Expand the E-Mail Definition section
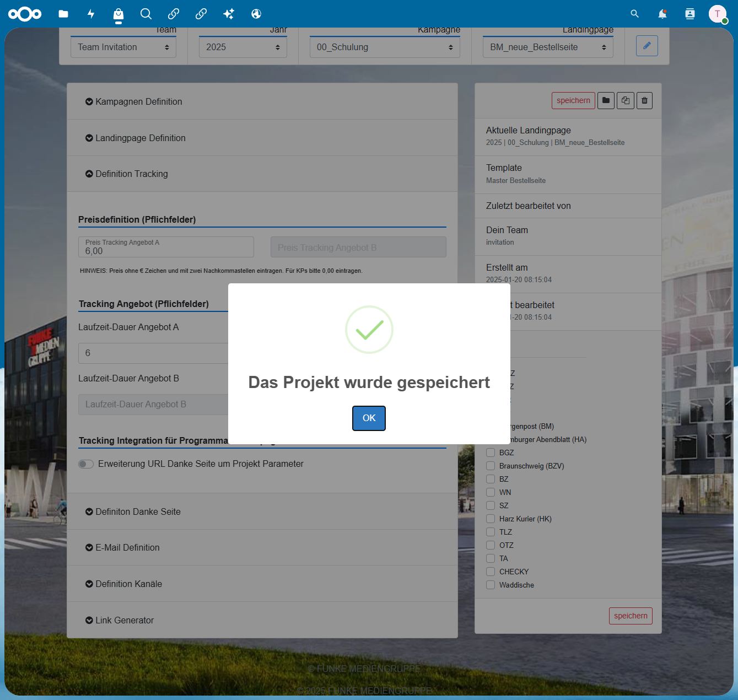Screen dimensions: 738x700 click(x=262, y=547)
